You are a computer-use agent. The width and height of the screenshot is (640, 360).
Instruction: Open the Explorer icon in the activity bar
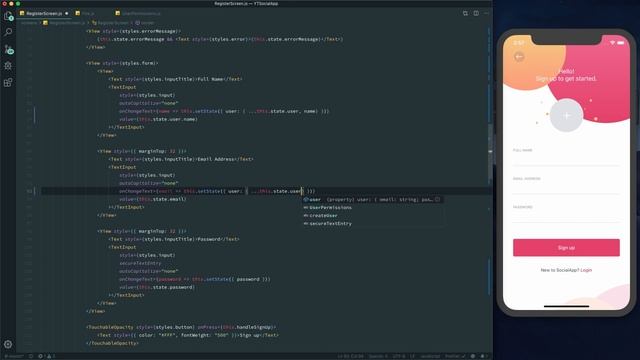8,16
